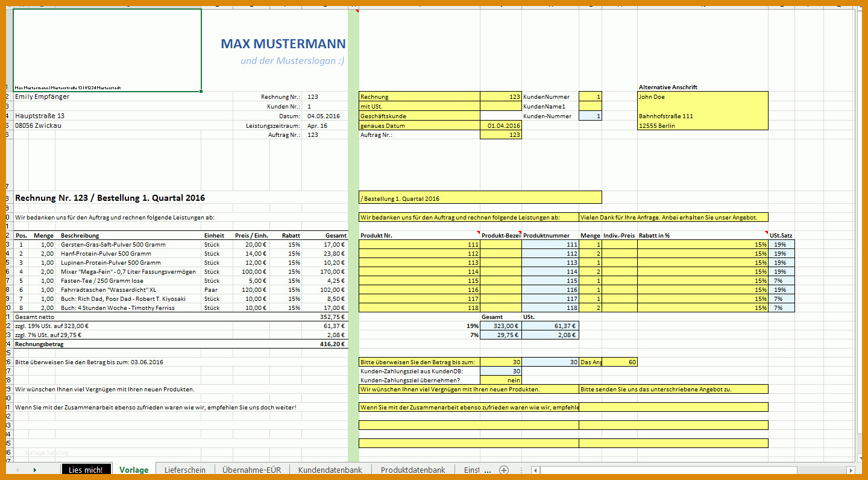The image size is (868, 480).
Task: Select the 'Mixer "Mega-Fein"' description cell
Action: click(128, 272)
